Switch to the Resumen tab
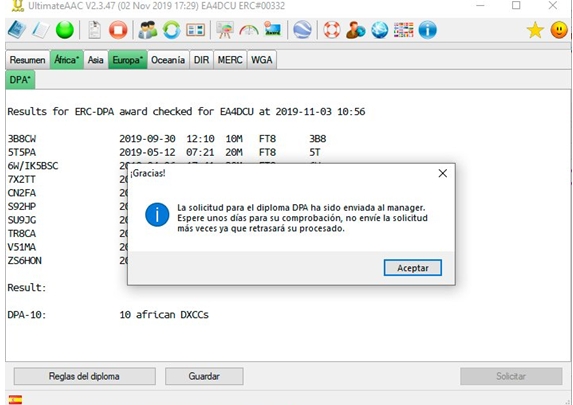 pyautogui.click(x=27, y=60)
